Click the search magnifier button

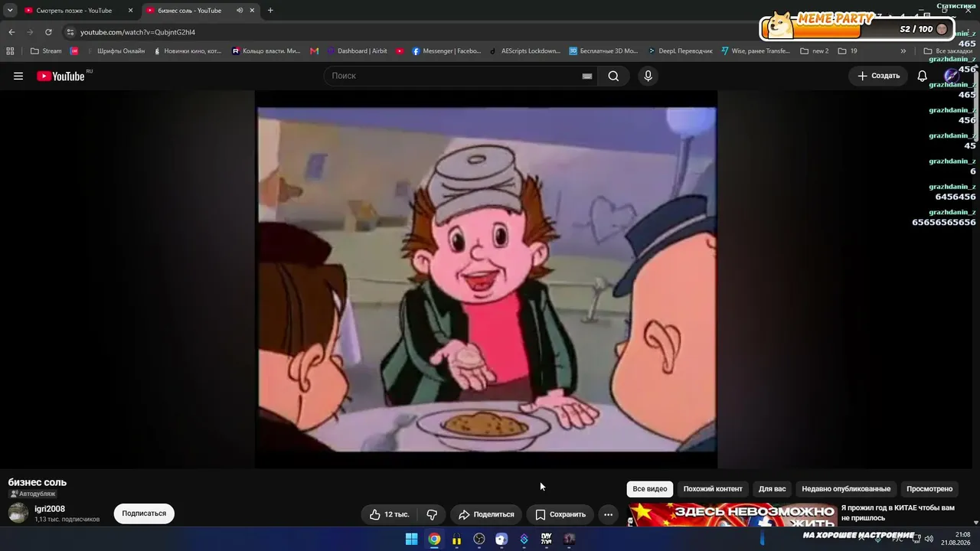point(613,76)
